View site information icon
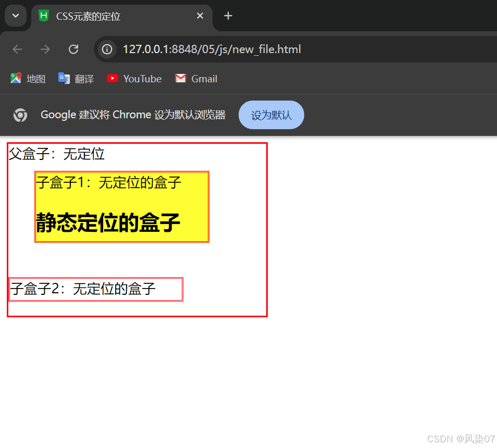Viewport: 497px width, 448px height. pyautogui.click(x=107, y=49)
